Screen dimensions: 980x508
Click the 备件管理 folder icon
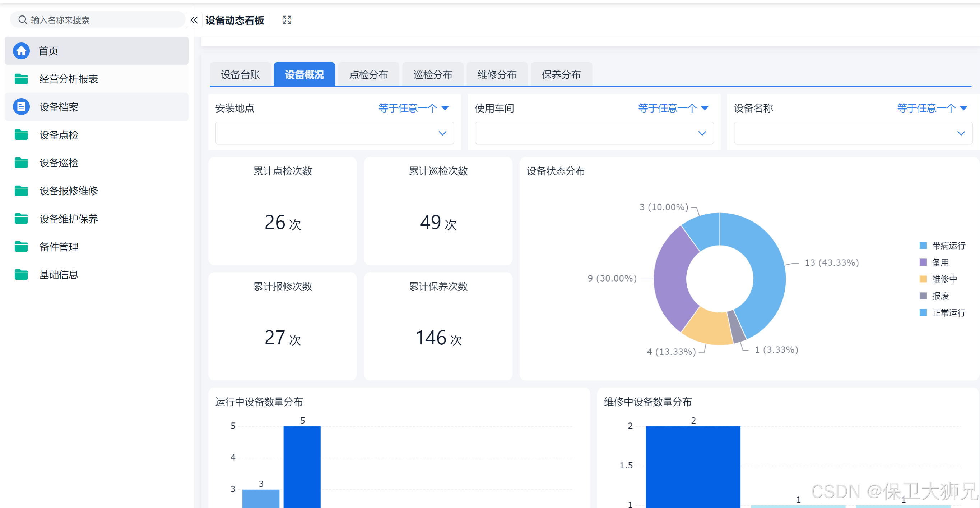(21, 247)
